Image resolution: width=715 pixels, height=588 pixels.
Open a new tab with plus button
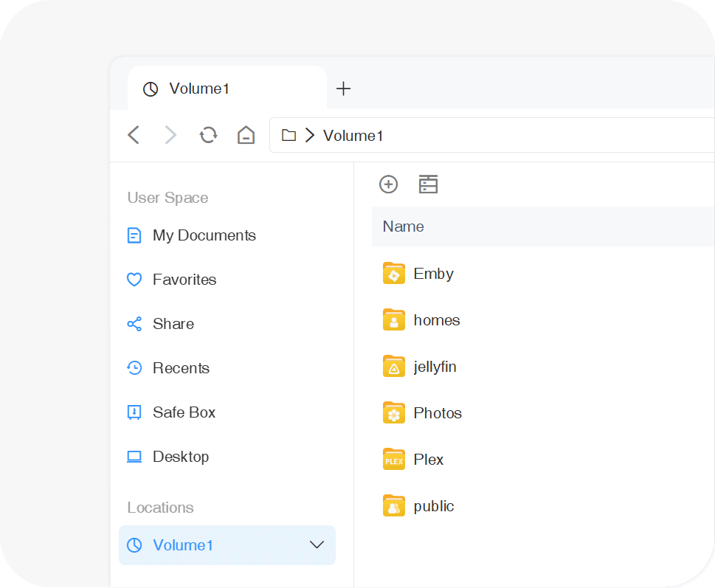pyautogui.click(x=343, y=89)
